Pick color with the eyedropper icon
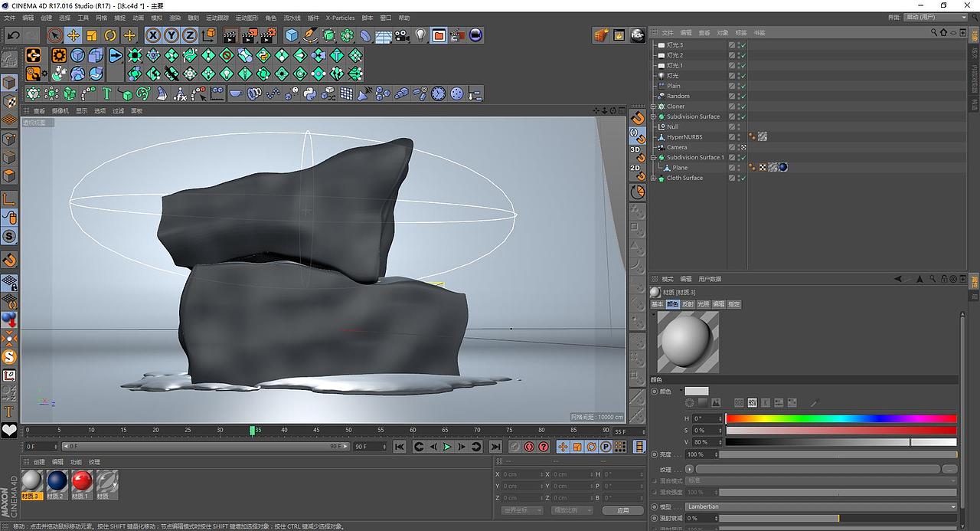 click(815, 403)
